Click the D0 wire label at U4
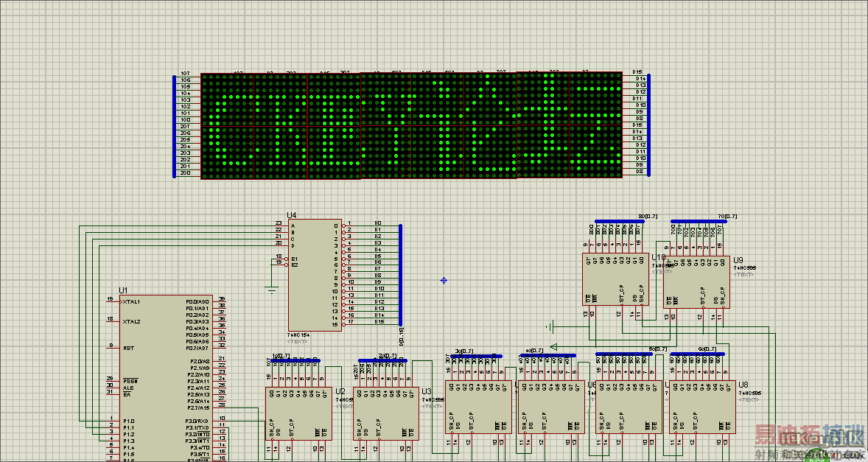The width and height of the screenshot is (868, 462). (x=378, y=223)
